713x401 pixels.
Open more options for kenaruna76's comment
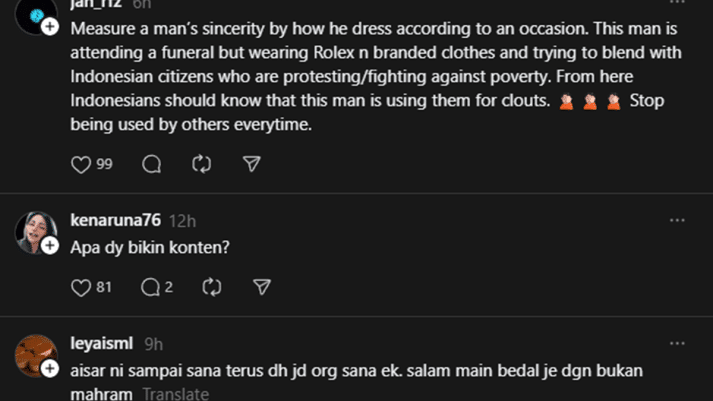(677, 220)
